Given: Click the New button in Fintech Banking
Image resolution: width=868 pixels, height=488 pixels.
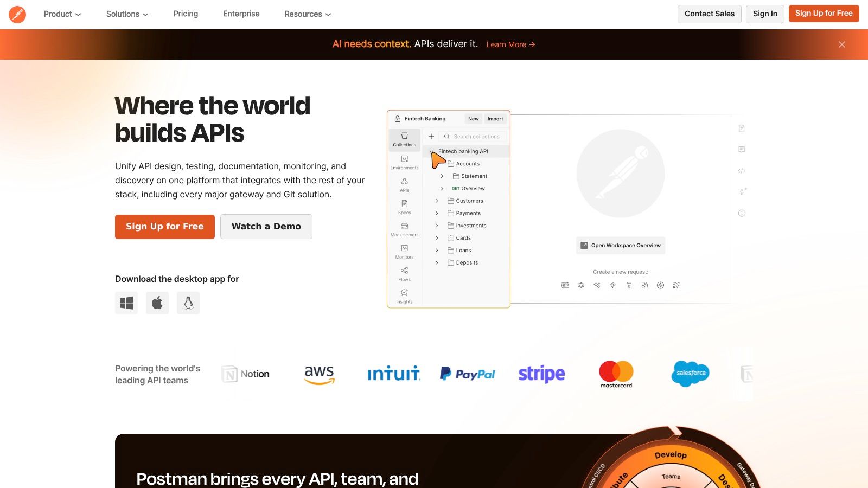Looking at the screenshot, I should (474, 119).
